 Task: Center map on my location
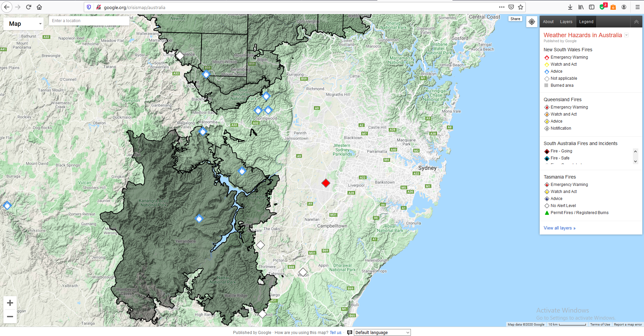point(532,22)
